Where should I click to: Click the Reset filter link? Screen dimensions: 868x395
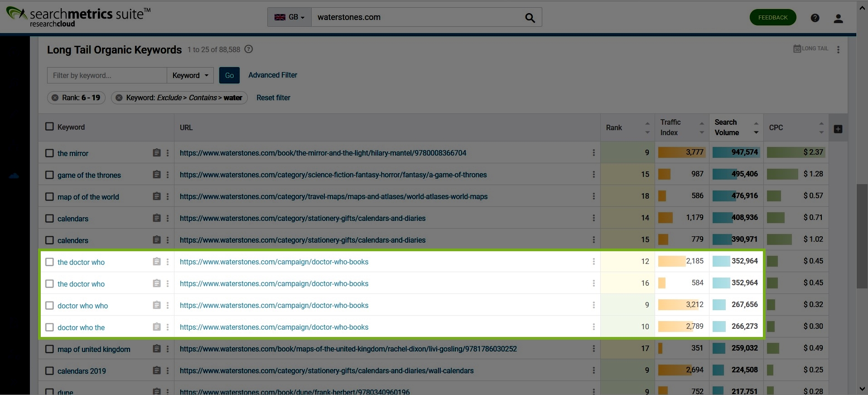274,98
